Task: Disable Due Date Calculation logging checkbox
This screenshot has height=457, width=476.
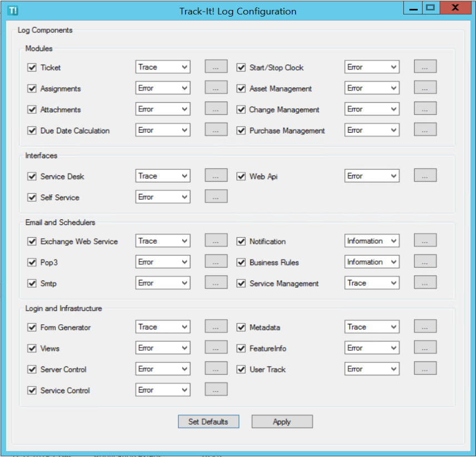Action: pyautogui.click(x=32, y=130)
